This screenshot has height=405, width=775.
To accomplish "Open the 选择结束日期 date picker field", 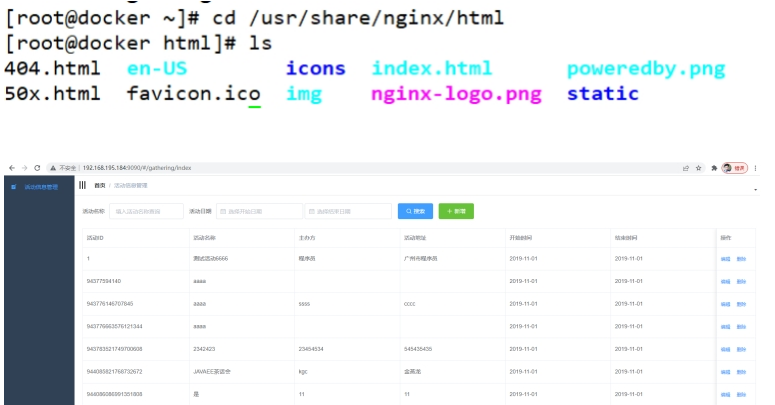I will coord(348,211).
